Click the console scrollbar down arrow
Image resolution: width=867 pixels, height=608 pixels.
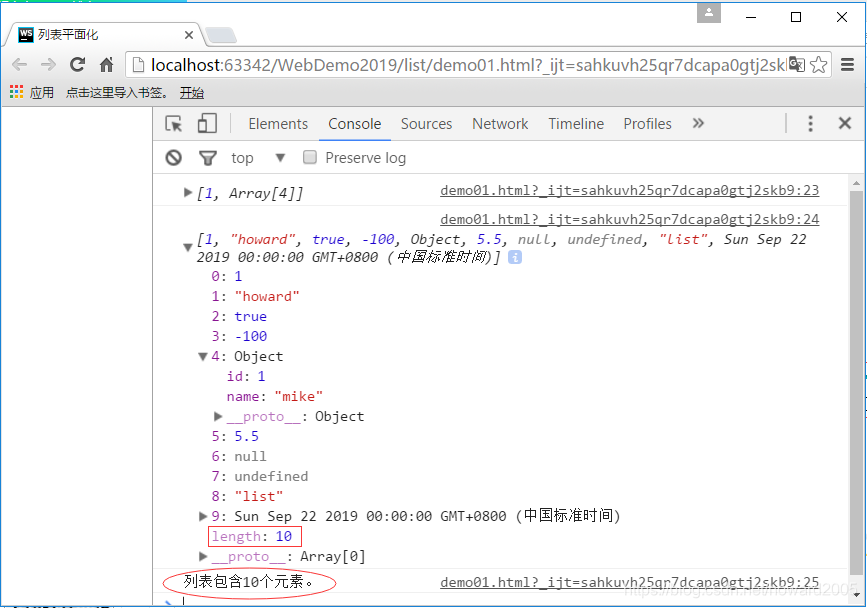pos(856,595)
